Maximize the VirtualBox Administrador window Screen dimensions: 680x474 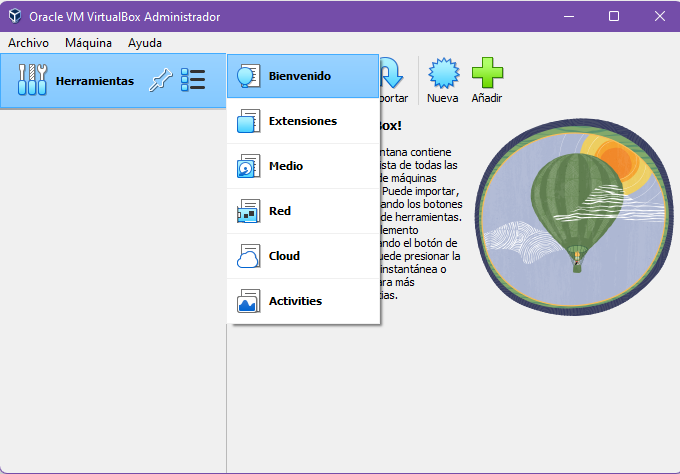614,16
